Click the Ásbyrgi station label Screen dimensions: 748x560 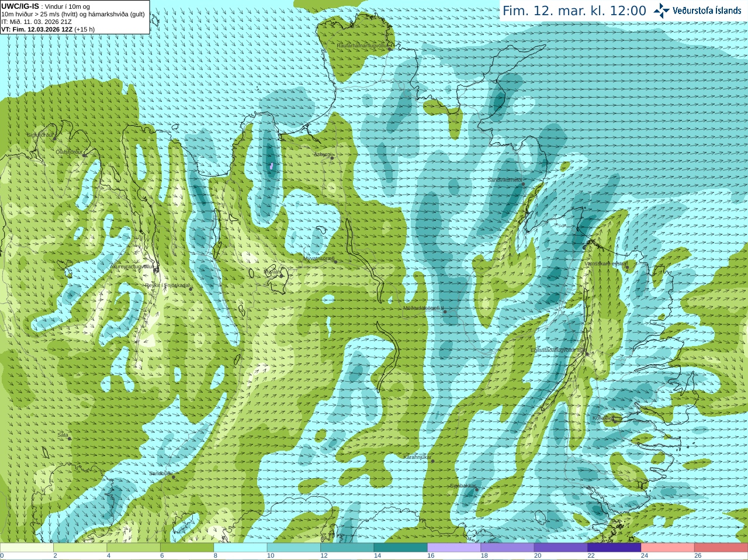pyautogui.click(x=321, y=154)
